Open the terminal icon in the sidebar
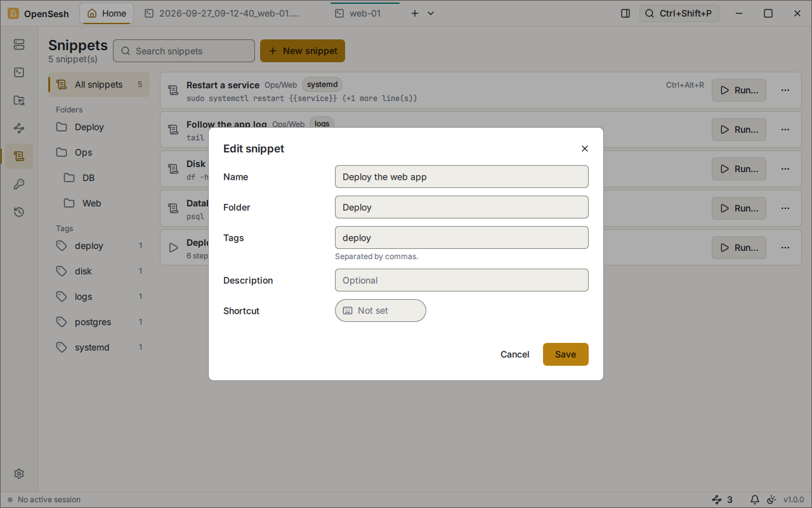The image size is (812, 508). (x=19, y=72)
